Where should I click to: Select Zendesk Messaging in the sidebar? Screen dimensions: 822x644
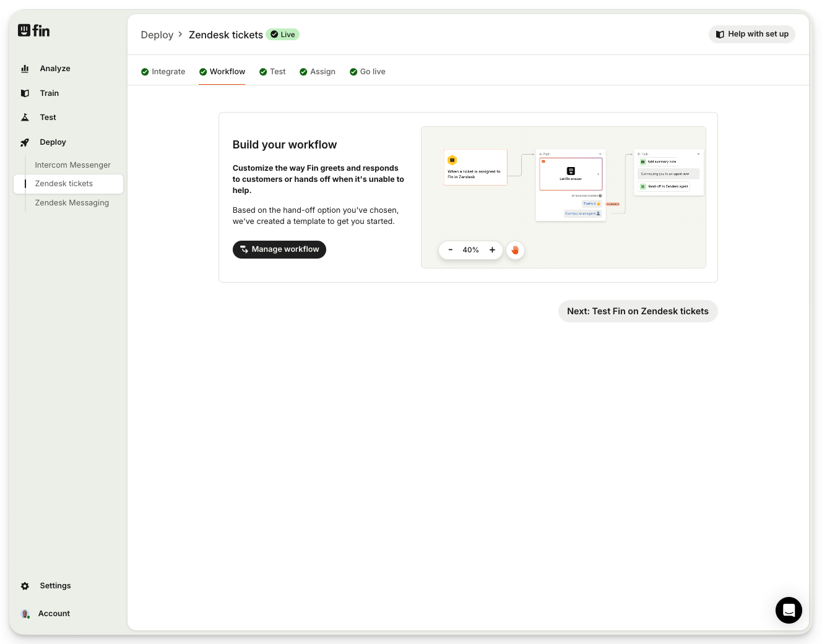pyautogui.click(x=72, y=203)
